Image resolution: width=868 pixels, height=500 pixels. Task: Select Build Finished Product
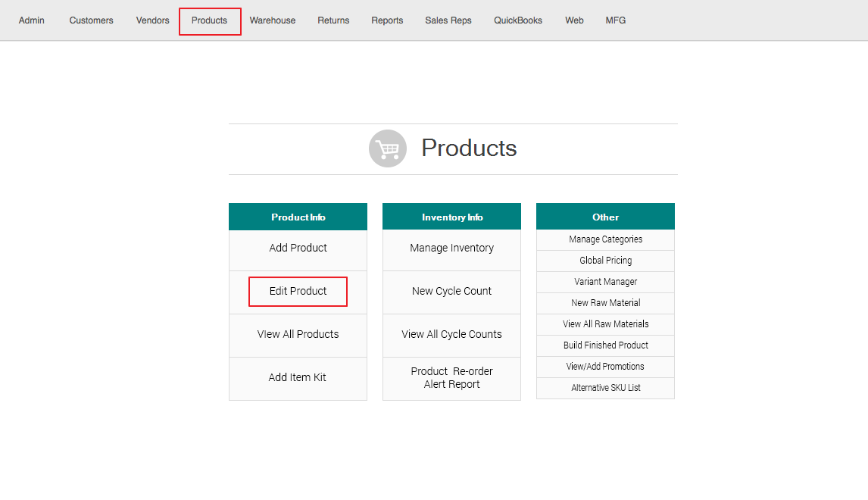pos(605,345)
